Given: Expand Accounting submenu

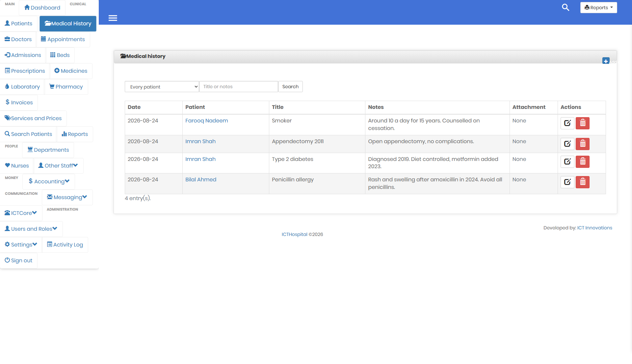Looking at the screenshot, I should [x=49, y=181].
